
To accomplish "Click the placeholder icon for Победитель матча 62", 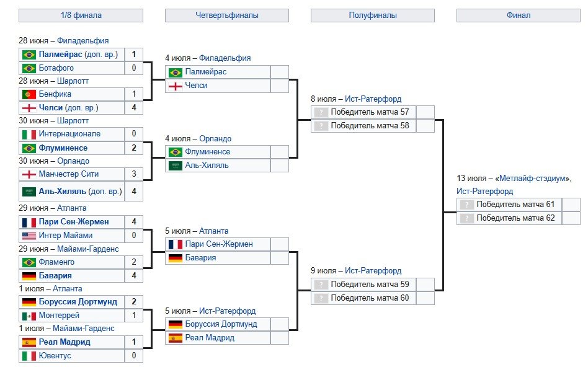I will tap(466, 218).
